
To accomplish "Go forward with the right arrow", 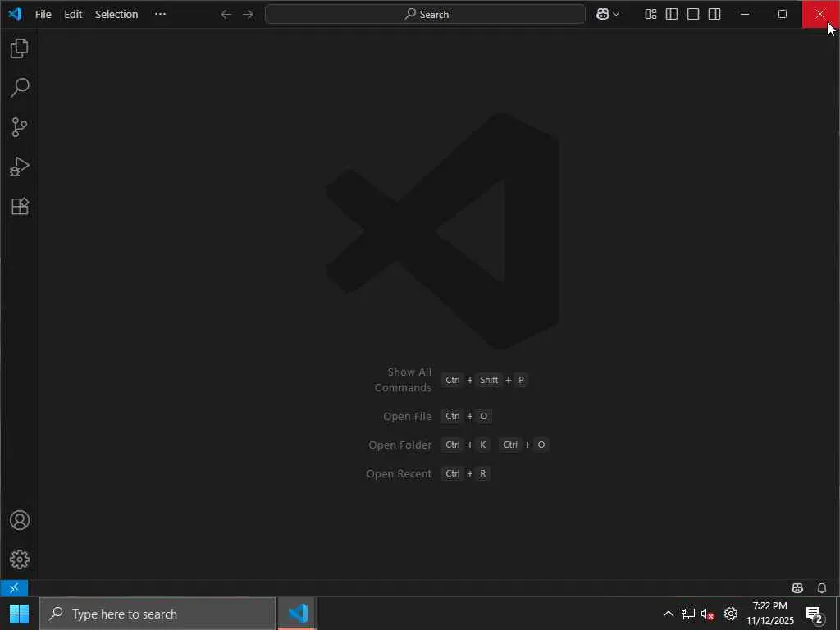I will coord(248,15).
